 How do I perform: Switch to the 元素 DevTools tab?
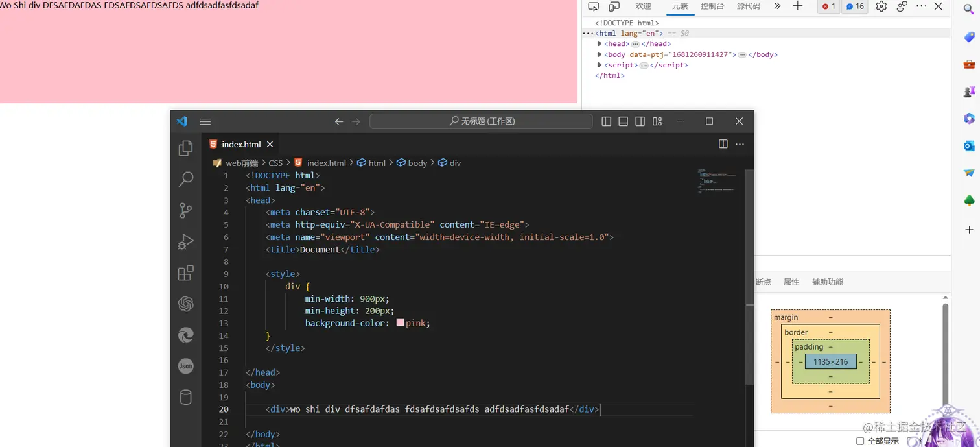point(680,6)
